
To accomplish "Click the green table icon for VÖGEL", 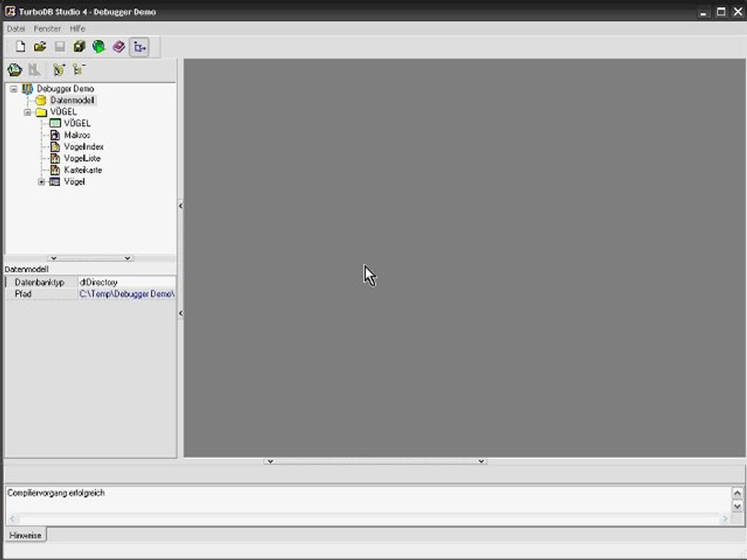I will [x=55, y=124].
